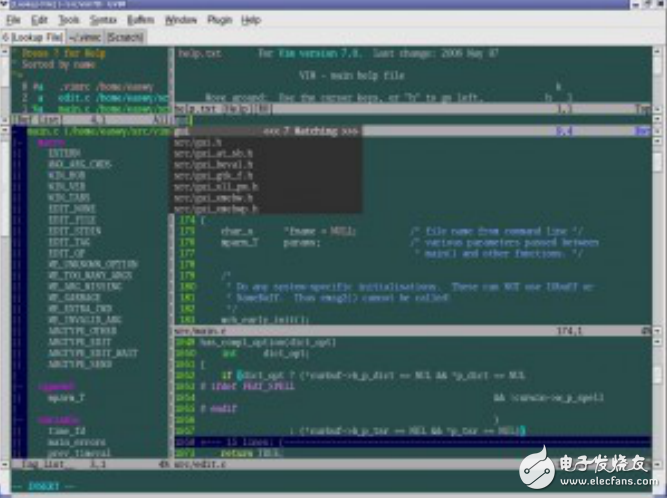The height and width of the screenshot is (498, 667).
Task: Open the Tools menu
Action: point(69,19)
